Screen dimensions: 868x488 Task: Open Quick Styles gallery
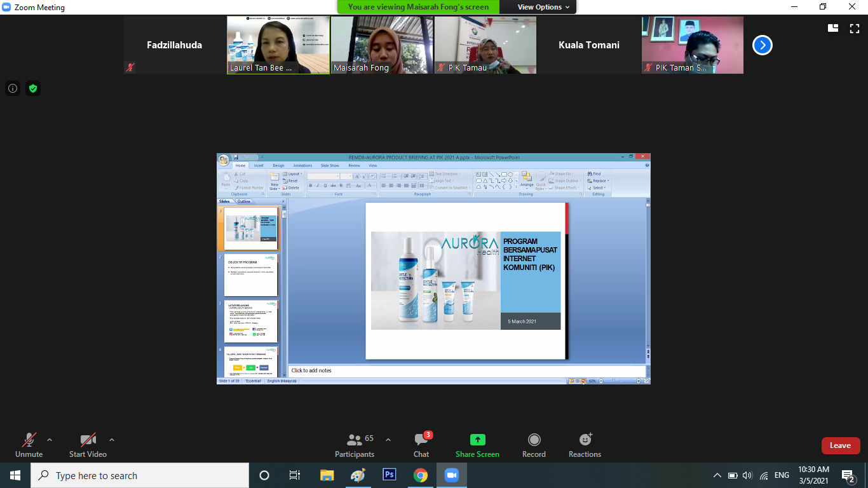(541, 182)
